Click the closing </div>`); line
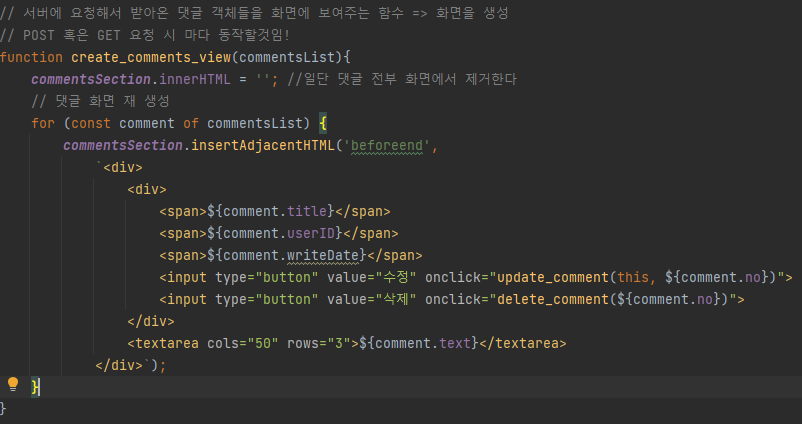This screenshot has height=424, width=802. (131, 365)
